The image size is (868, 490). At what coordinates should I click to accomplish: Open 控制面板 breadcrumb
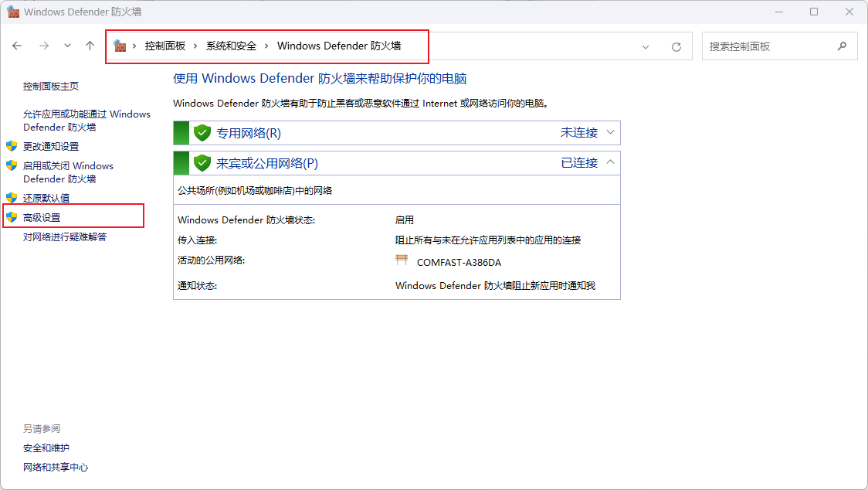pyautogui.click(x=165, y=46)
